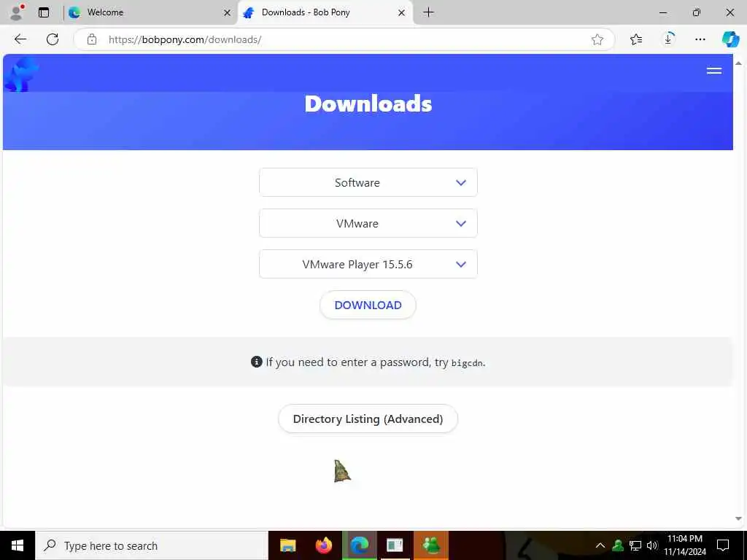
Task: Click the page scrollbar down arrow
Action: pos(738,518)
